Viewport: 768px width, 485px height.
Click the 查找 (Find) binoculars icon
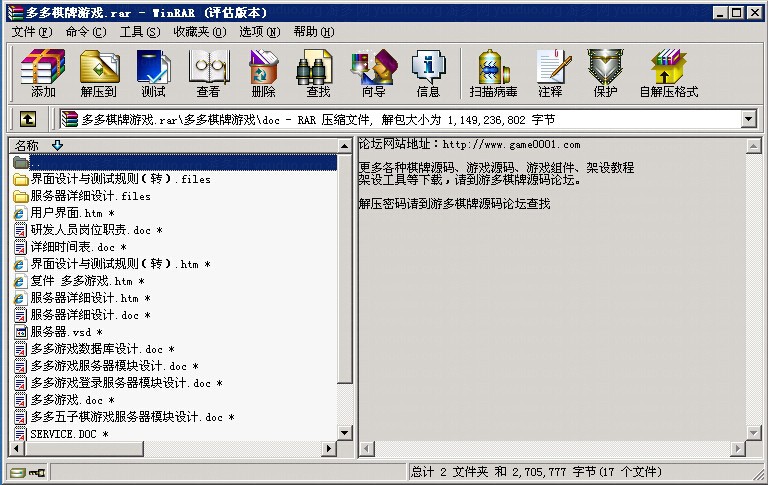[x=318, y=72]
